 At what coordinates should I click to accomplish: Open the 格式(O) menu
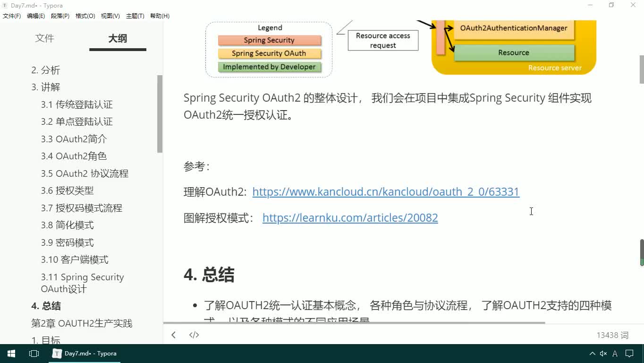[85, 16]
